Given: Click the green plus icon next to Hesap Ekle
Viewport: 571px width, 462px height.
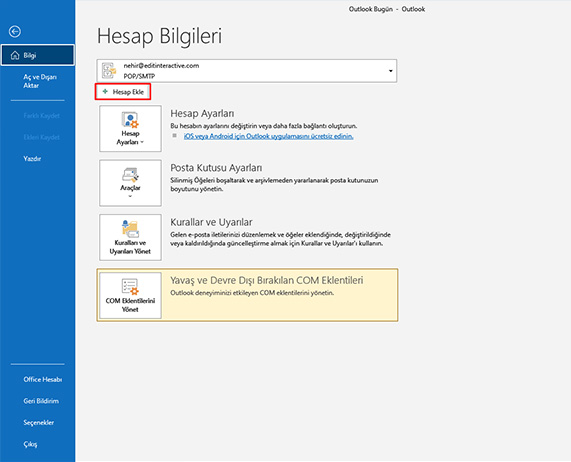Looking at the screenshot, I should pos(105,91).
